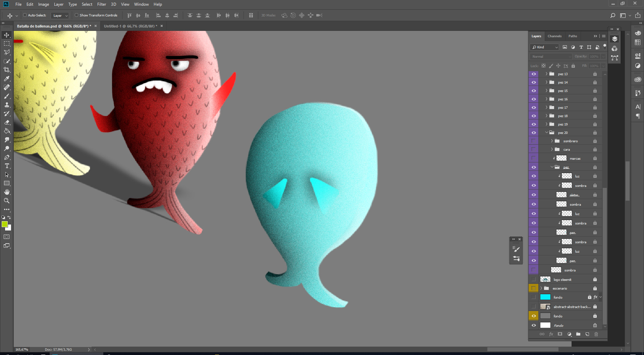Switch to the Channels tab

(554, 36)
